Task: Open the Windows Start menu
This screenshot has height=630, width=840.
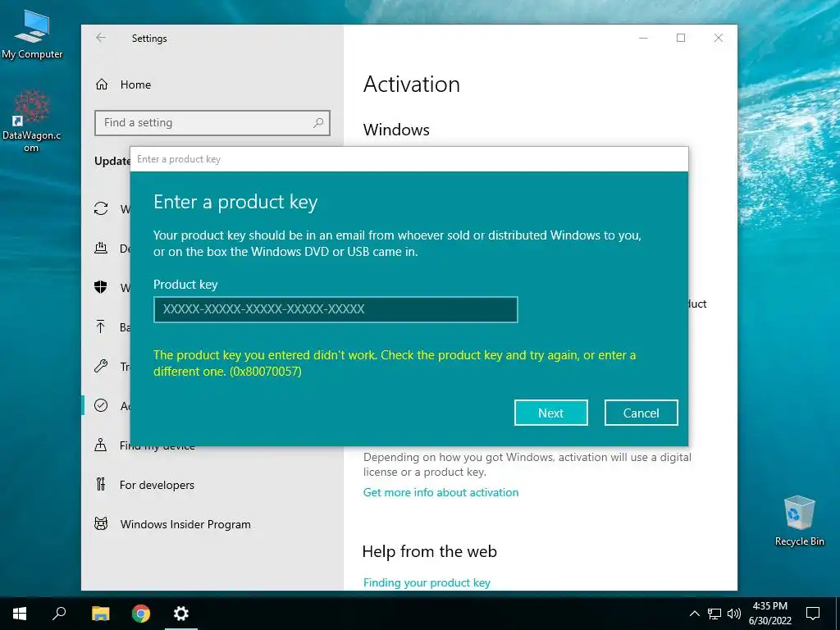Action: [x=20, y=614]
